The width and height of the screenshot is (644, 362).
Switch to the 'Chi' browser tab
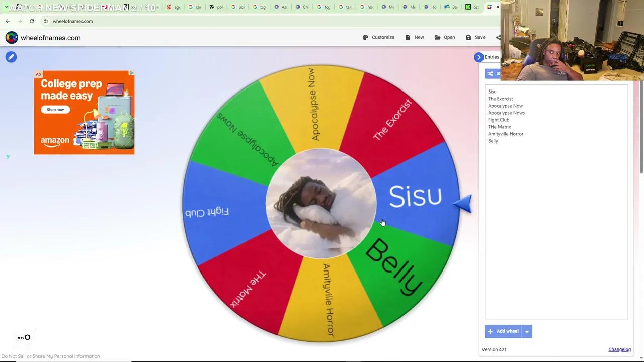click(302, 7)
